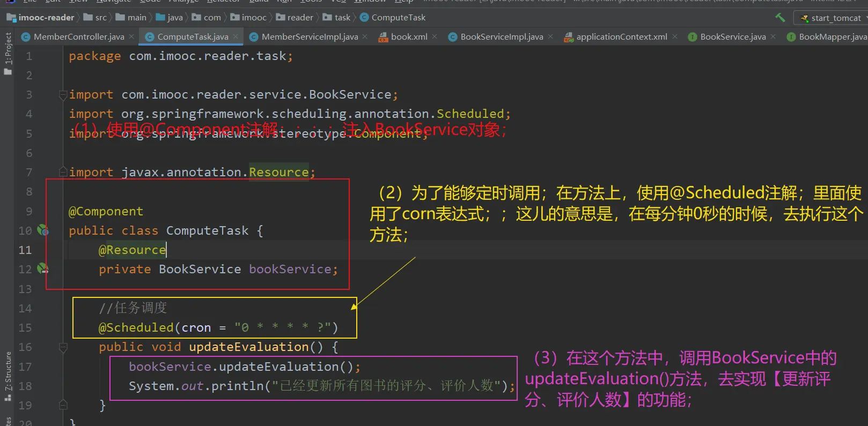The image size is (868, 426).
Task: Close the BookServiceImpl.java tab
Action: 550,36
